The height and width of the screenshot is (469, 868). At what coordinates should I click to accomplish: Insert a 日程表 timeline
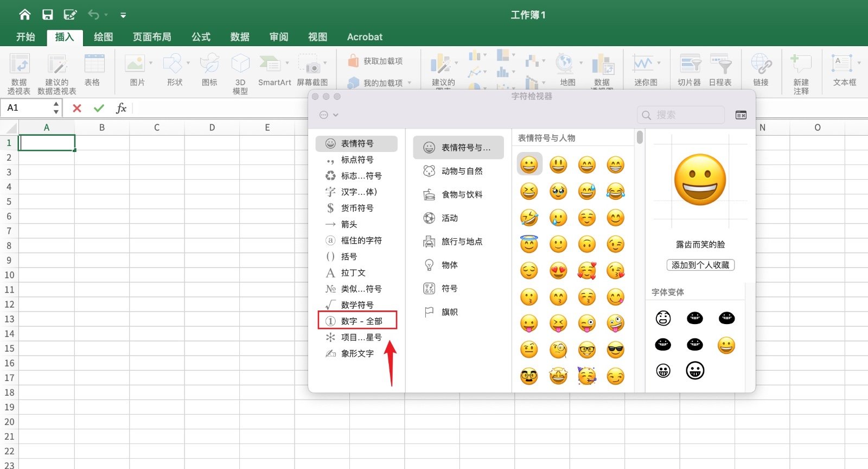coord(720,69)
